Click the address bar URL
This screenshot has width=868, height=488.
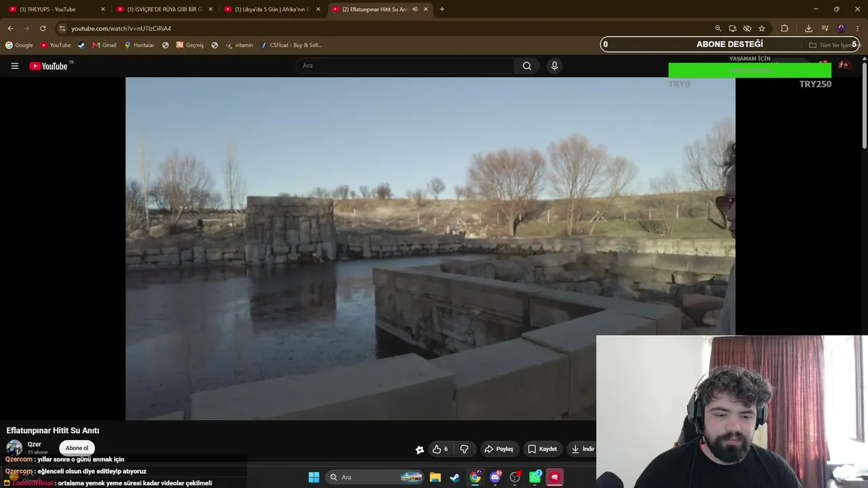121,28
